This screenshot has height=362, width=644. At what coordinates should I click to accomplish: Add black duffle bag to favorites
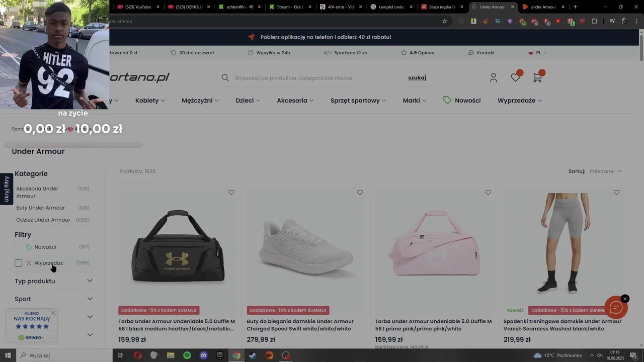coord(231,193)
